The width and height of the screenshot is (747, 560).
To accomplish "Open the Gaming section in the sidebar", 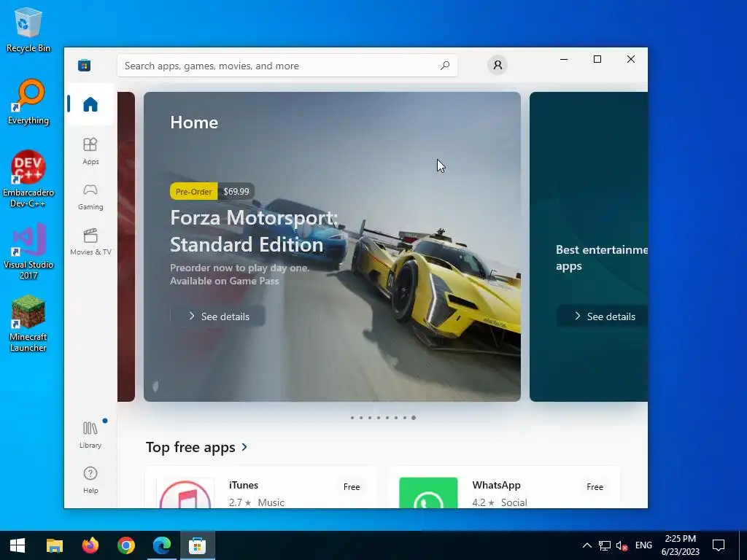I will point(90,197).
